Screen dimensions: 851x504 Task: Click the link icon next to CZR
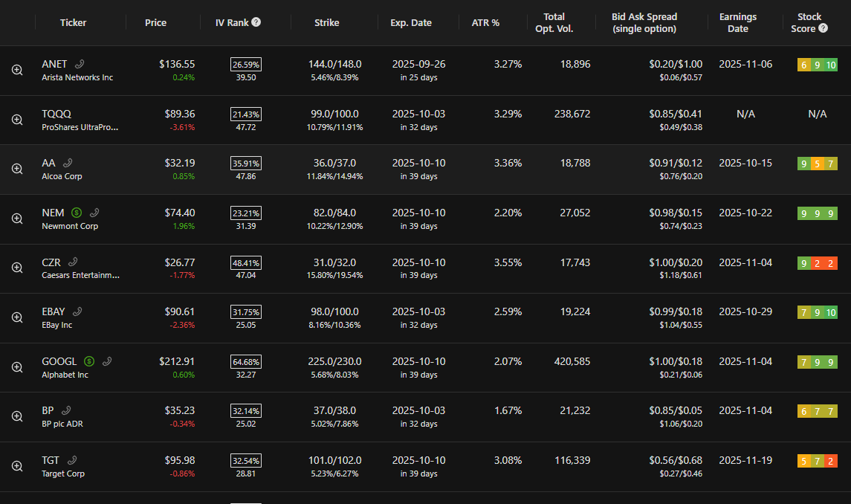[x=73, y=262]
